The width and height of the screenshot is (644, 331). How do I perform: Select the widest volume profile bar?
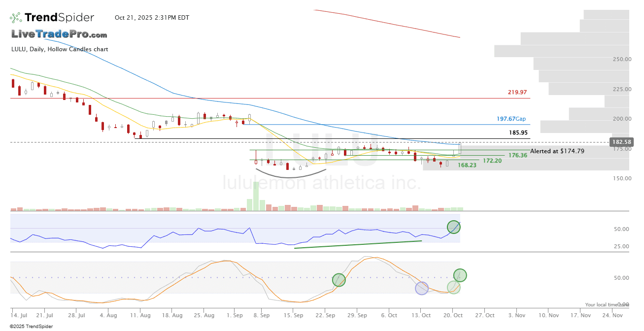point(562,51)
